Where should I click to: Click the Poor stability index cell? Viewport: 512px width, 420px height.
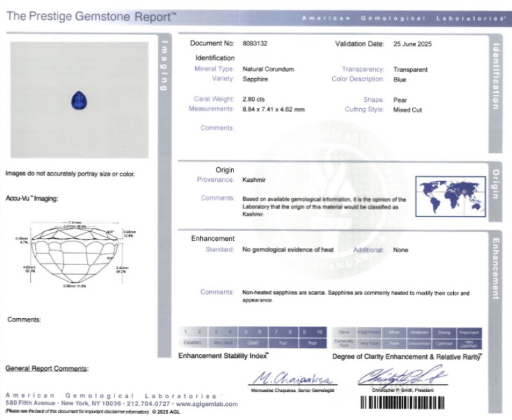tap(312, 343)
